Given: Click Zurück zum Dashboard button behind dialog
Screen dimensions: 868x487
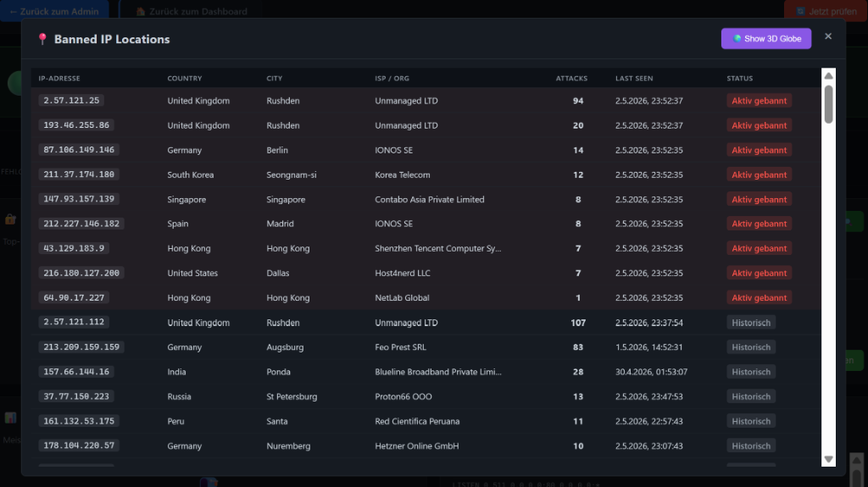Looking at the screenshot, I should (x=192, y=11).
